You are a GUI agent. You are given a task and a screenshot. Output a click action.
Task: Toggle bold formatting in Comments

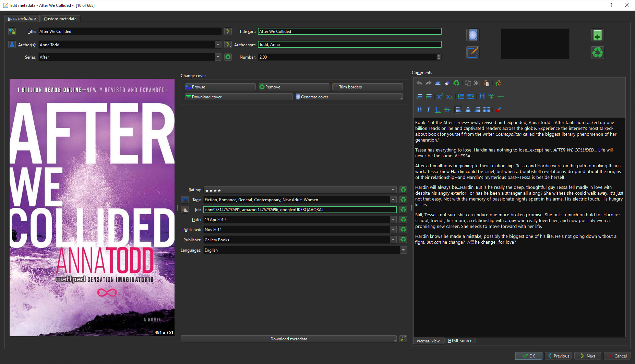pos(419,110)
